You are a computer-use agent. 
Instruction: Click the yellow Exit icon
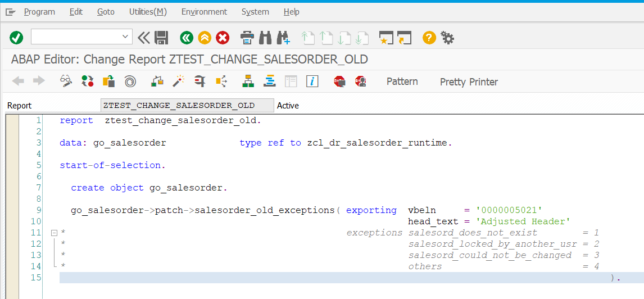pyautogui.click(x=205, y=38)
